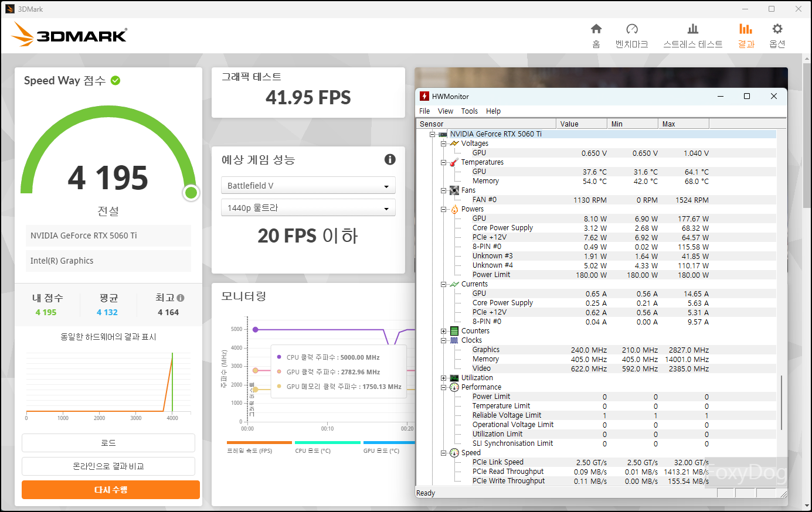
Task: Click the info icon beside estimated game performance
Action: (x=390, y=159)
